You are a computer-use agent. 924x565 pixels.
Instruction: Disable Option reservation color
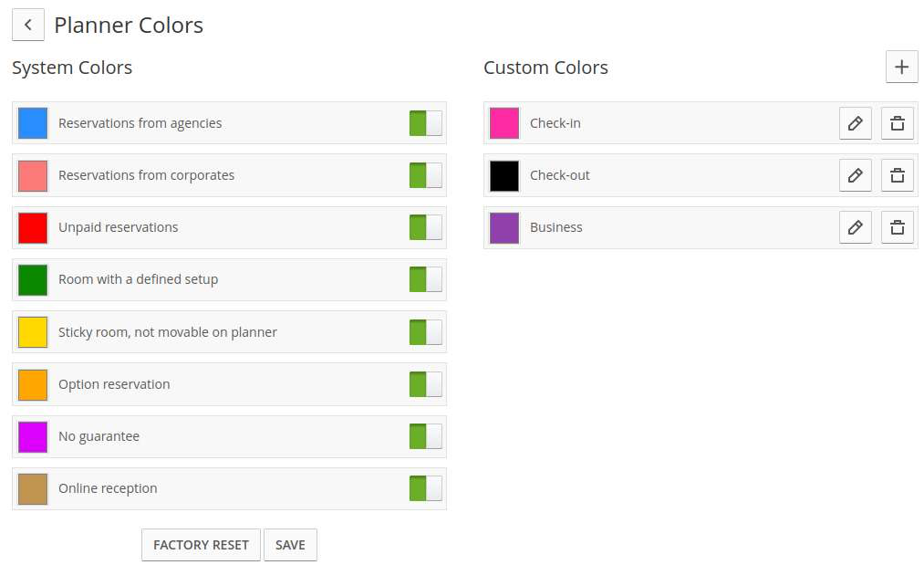click(425, 384)
